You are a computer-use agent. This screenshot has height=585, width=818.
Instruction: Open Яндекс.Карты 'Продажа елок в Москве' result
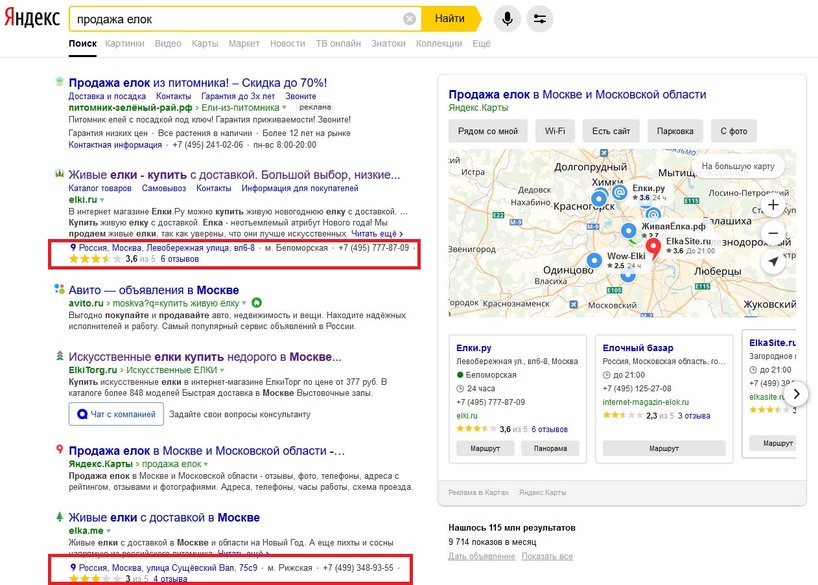pyautogui.click(x=207, y=451)
